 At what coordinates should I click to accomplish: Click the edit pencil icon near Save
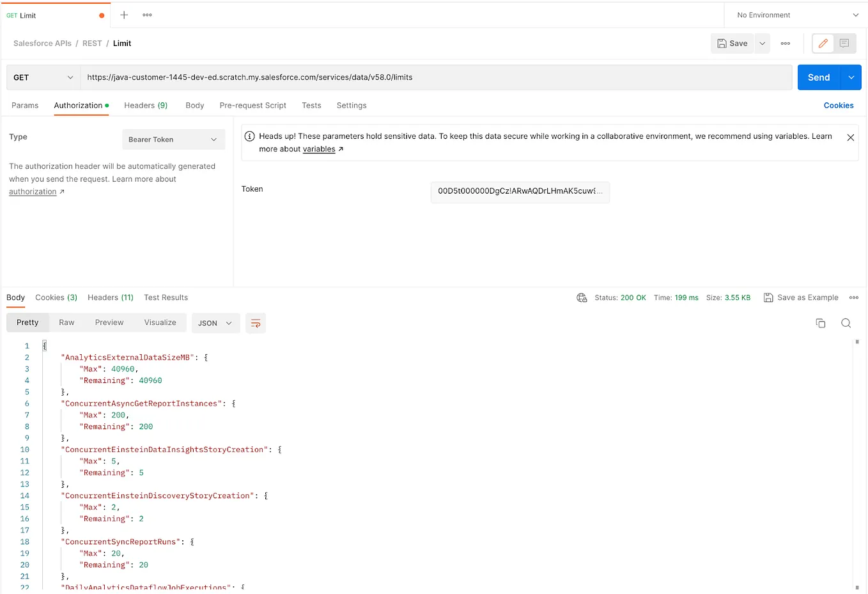click(823, 43)
